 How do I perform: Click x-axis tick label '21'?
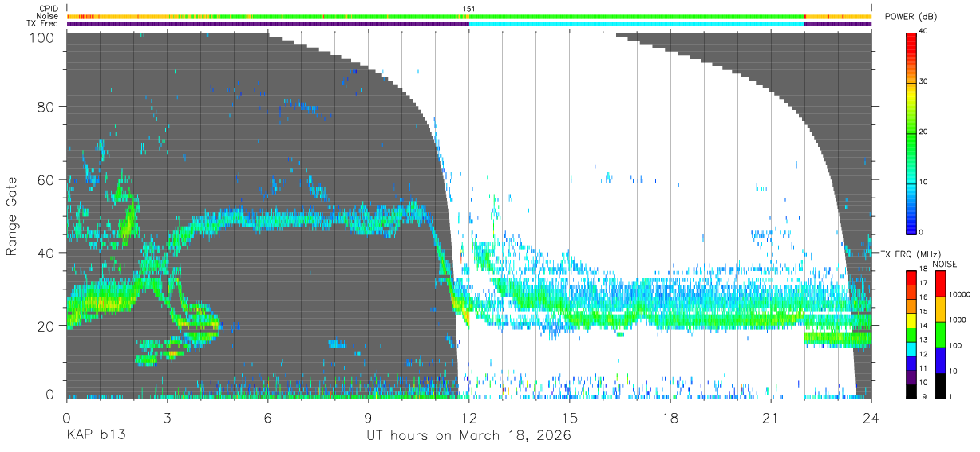click(771, 418)
